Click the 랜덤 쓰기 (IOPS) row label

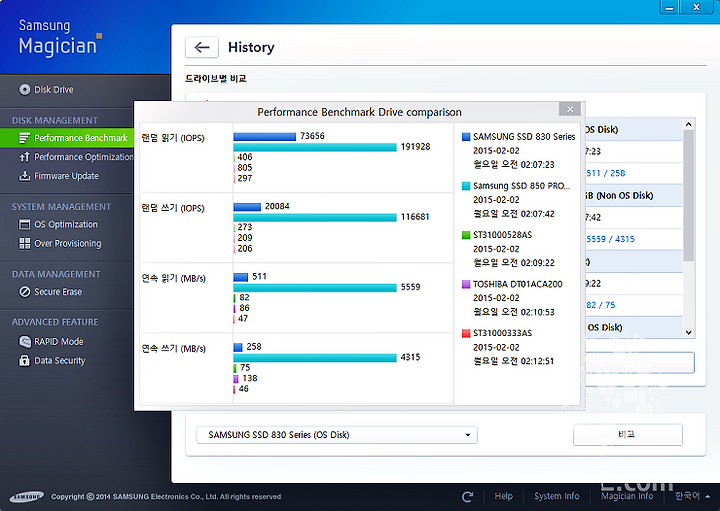pos(173,208)
